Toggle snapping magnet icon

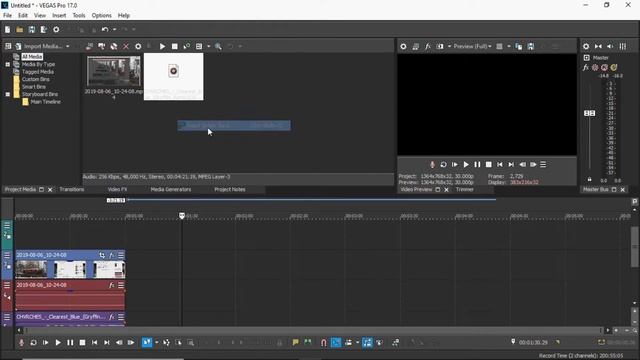pos(324,342)
